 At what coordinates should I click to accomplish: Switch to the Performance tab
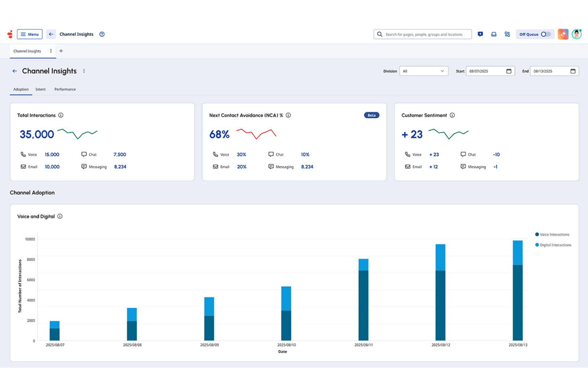(x=65, y=89)
